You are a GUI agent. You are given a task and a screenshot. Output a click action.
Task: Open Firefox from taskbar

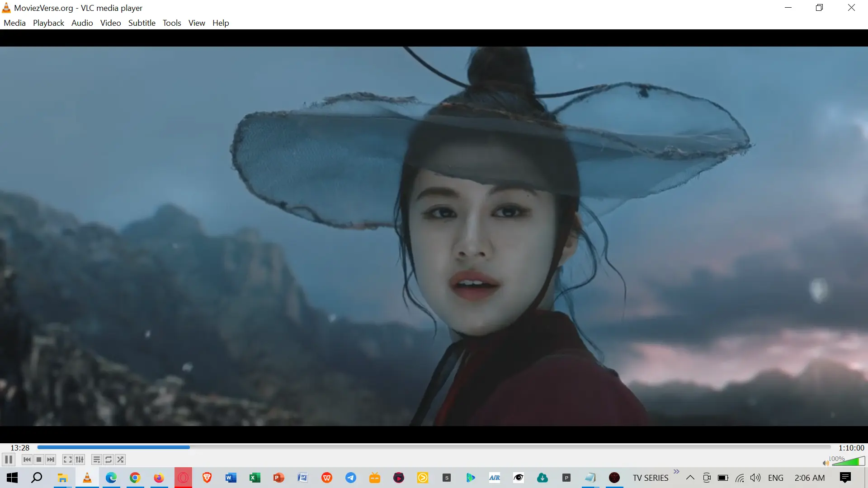(x=159, y=478)
